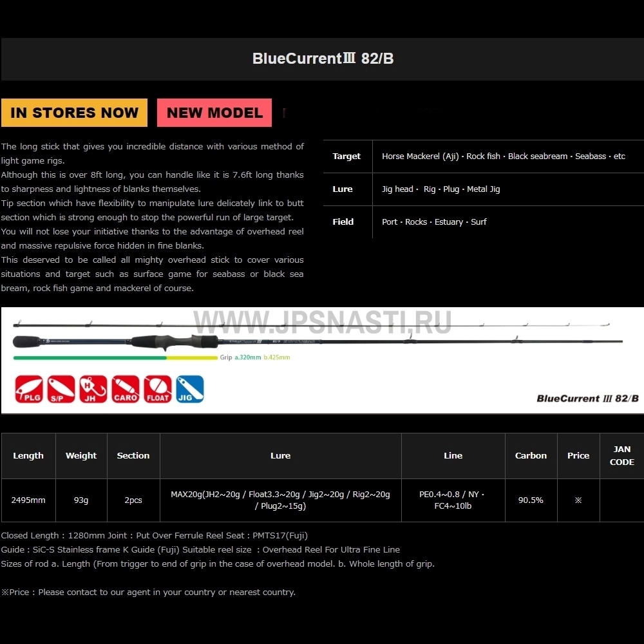Click the 2pcs section value
The width and height of the screenshot is (644, 644).
(x=133, y=500)
